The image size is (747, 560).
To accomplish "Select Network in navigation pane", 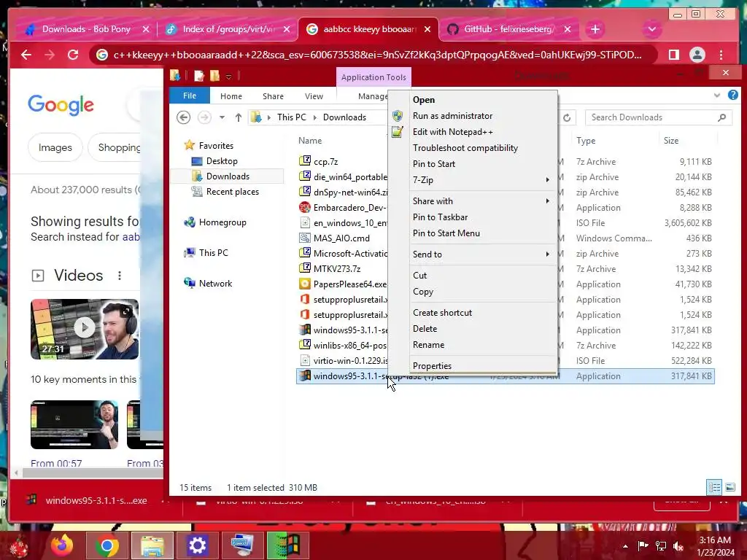I will [215, 284].
